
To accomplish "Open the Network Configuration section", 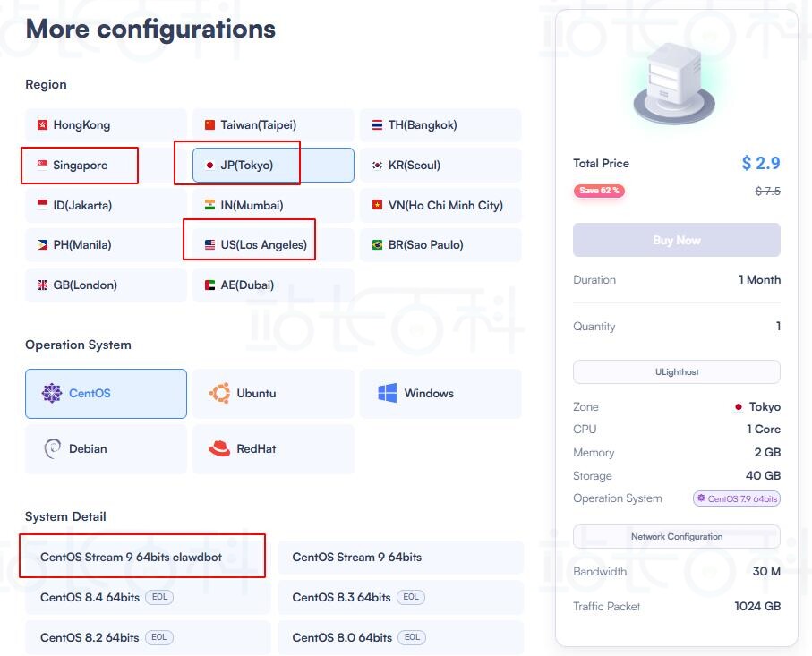I will point(676,536).
